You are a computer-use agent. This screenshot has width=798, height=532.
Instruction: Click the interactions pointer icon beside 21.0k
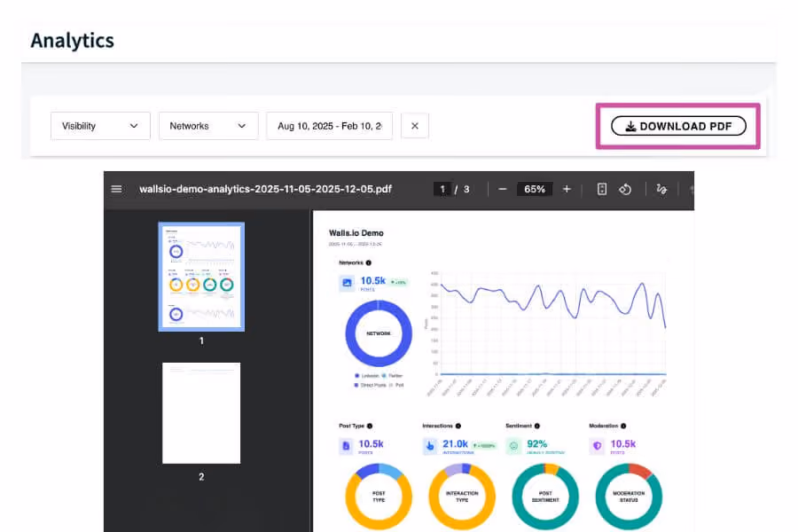(430, 446)
